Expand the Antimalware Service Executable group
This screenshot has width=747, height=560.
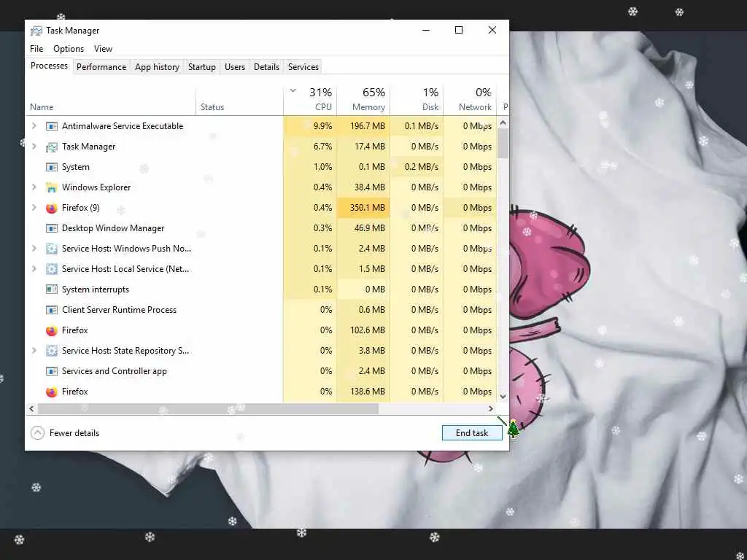click(34, 125)
